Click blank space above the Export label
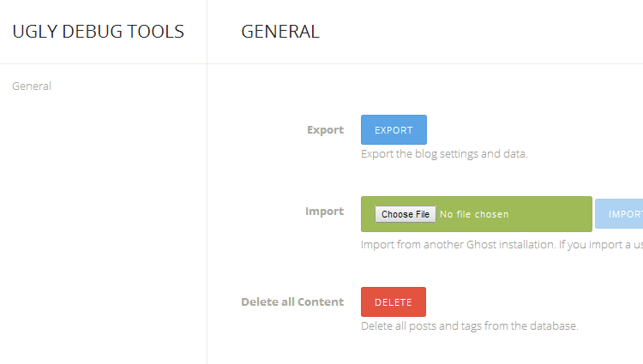643x364 pixels. [324, 94]
